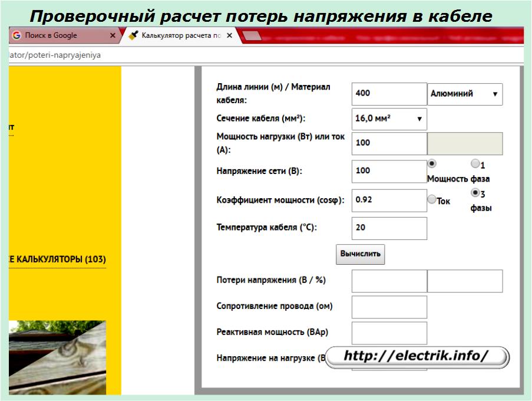Close the Поиск в Google tab
This screenshot has height=401, width=532.
pyautogui.click(x=113, y=35)
